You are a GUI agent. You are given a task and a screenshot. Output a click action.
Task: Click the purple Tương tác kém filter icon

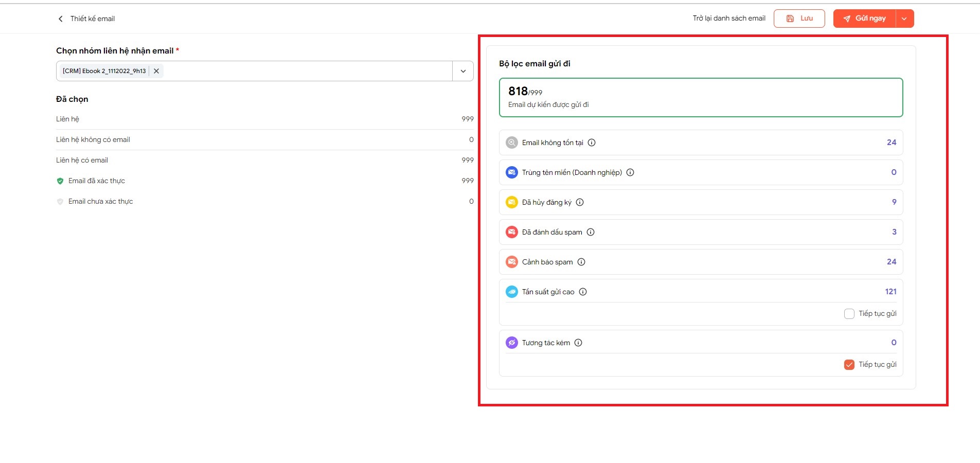click(x=511, y=343)
